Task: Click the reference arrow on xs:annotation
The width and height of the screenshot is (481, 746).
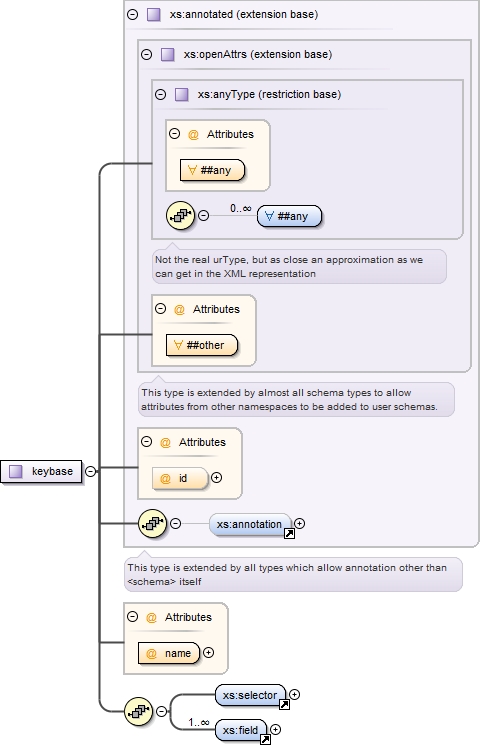Action: (x=289, y=534)
